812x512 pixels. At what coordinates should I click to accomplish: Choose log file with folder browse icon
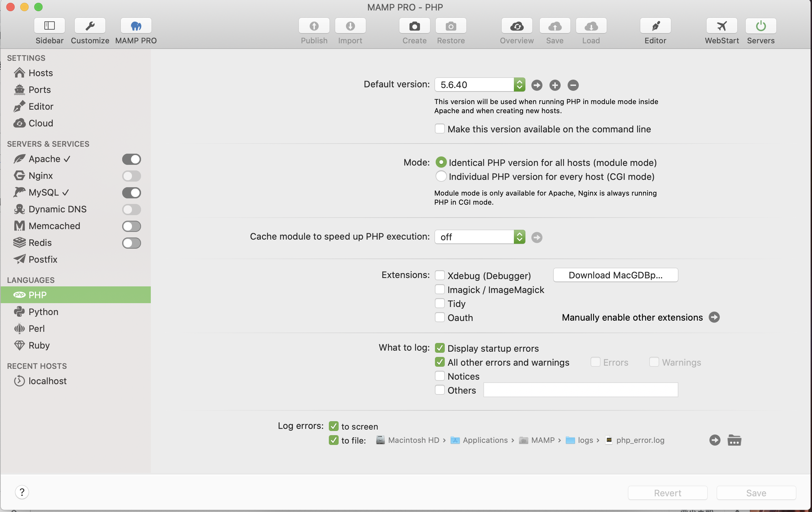735,440
